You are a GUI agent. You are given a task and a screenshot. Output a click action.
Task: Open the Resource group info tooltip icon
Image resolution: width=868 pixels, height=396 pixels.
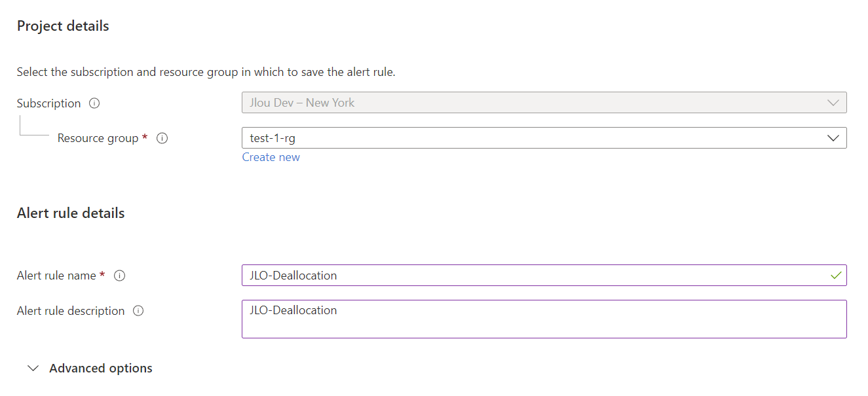click(162, 138)
